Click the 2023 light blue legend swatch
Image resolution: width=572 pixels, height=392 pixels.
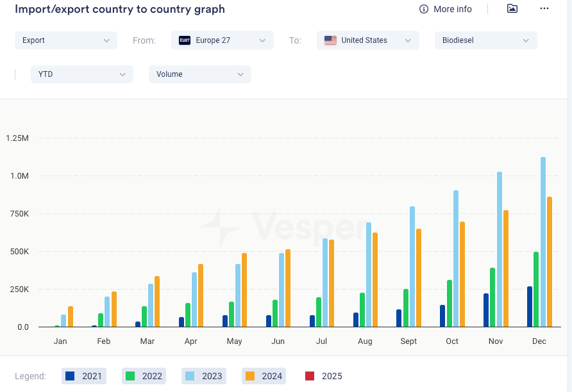(x=190, y=376)
